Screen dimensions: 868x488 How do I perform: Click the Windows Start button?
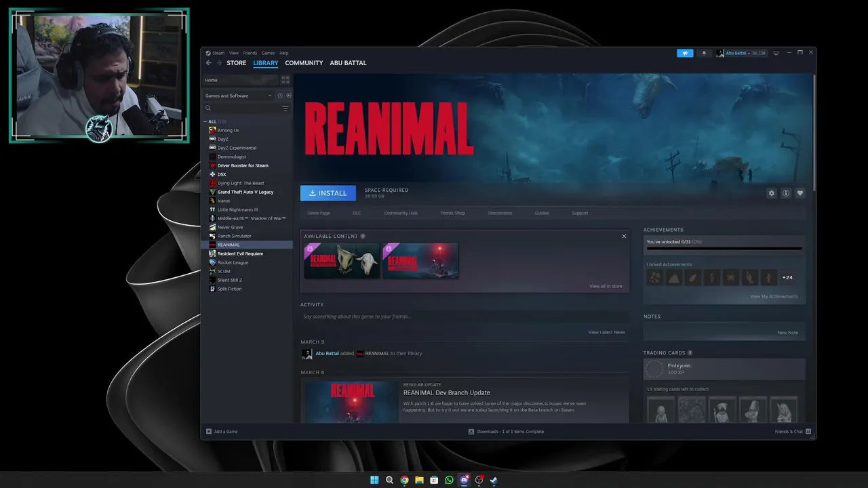pos(374,480)
